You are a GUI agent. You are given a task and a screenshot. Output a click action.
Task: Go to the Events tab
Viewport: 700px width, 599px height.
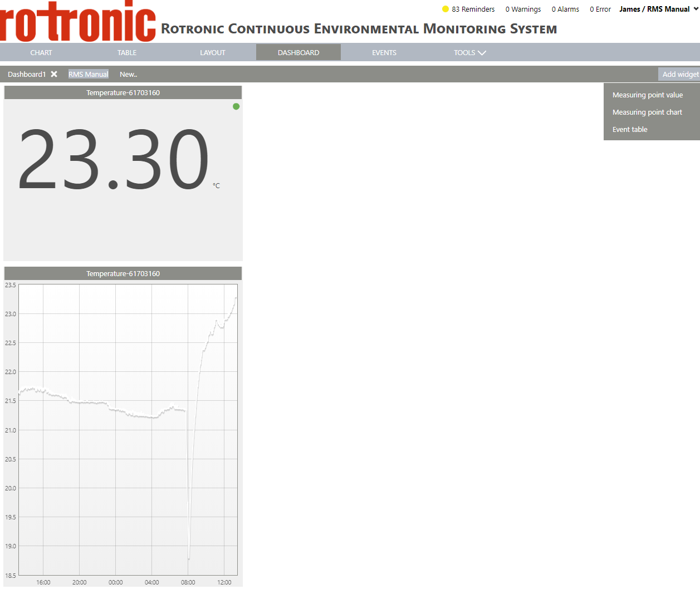[384, 52]
